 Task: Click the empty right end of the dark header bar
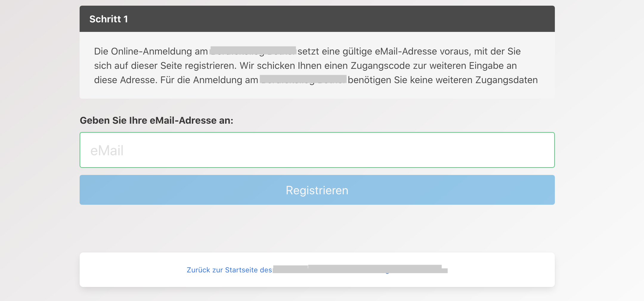507,19
